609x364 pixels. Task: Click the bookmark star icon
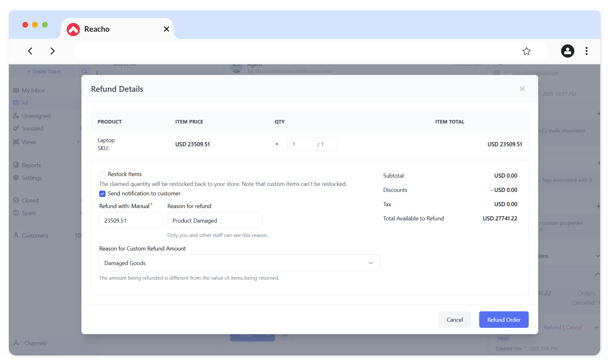click(x=526, y=51)
